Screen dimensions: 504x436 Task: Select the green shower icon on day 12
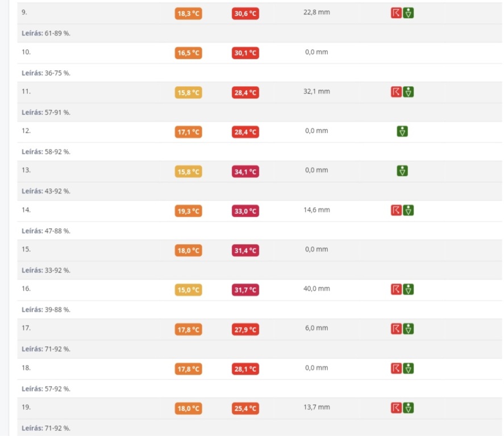coord(402,132)
